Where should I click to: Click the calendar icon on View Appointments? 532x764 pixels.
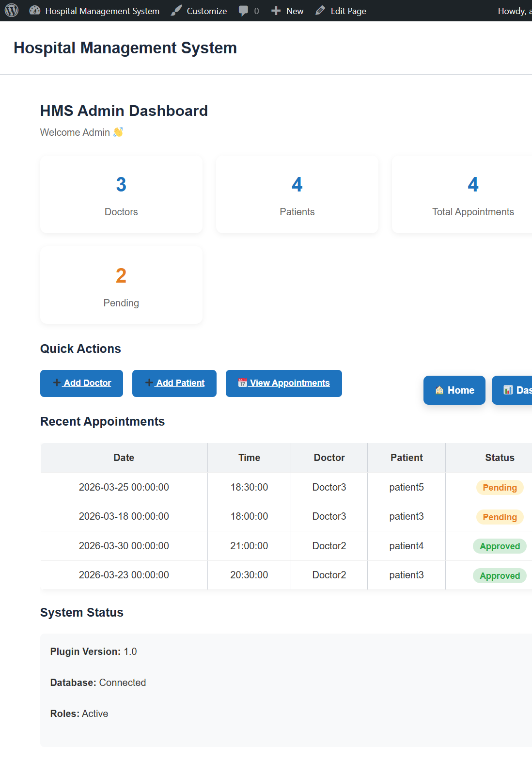click(243, 383)
